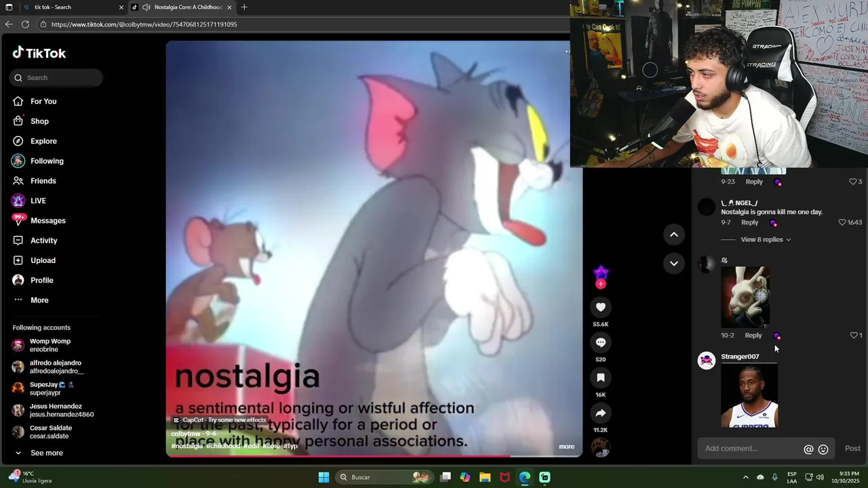Show hidden system tray icons

pos(745,477)
